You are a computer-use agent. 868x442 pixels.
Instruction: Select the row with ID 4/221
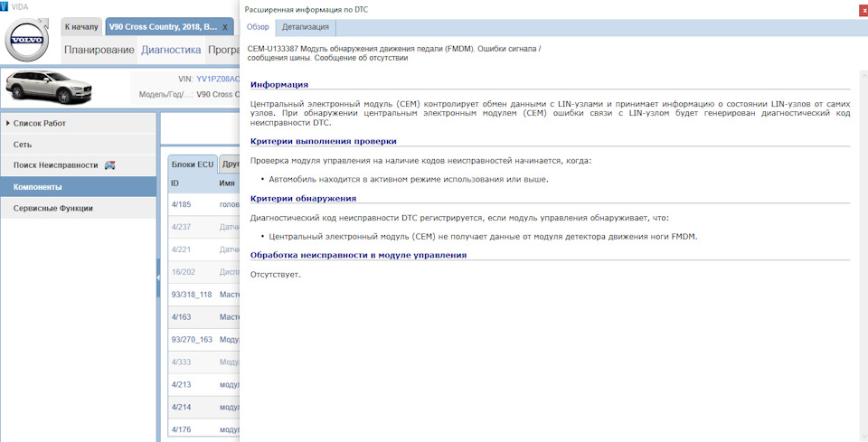[203, 249]
